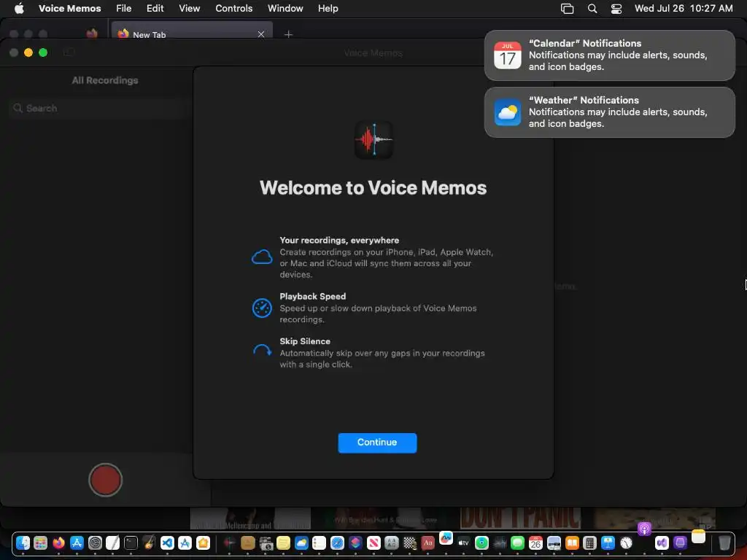Open the Window menu
The image size is (747, 560).
click(x=285, y=8)
